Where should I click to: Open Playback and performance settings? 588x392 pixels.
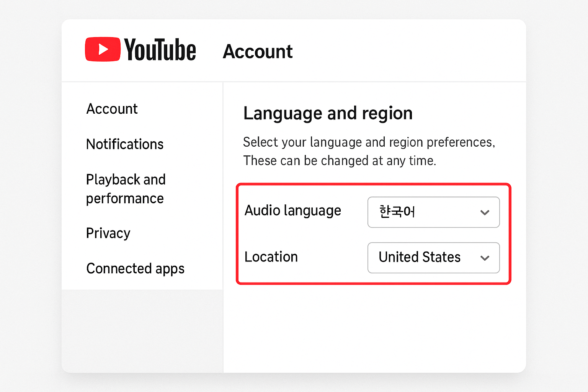coord(126,189)
